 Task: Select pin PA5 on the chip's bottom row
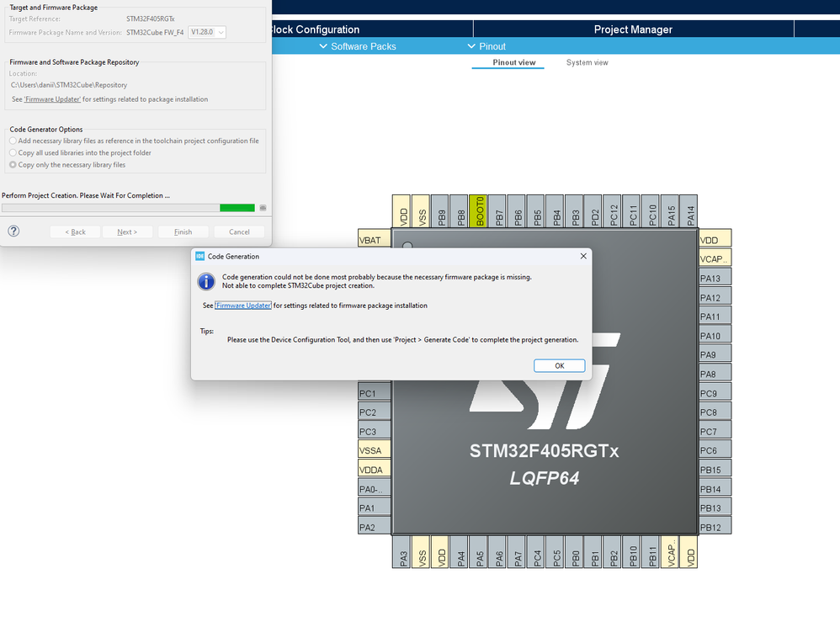click(480, 552)
